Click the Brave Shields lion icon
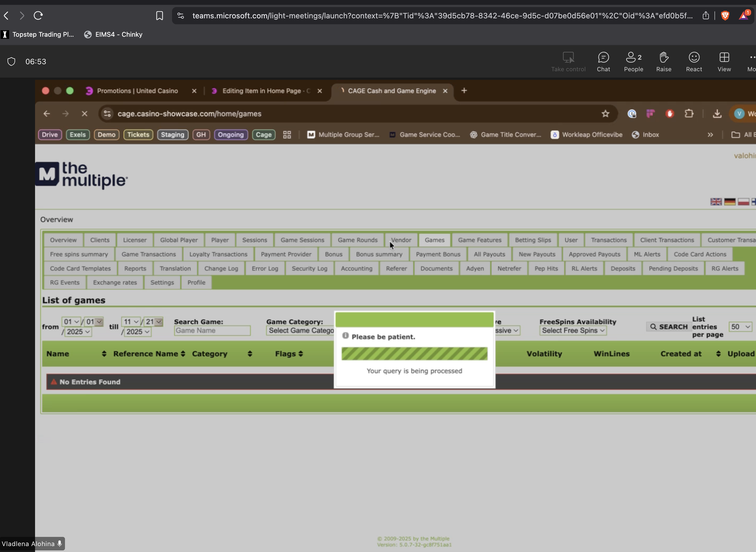The height and width of the screenshot is (552, 756). tap(725, 16)
